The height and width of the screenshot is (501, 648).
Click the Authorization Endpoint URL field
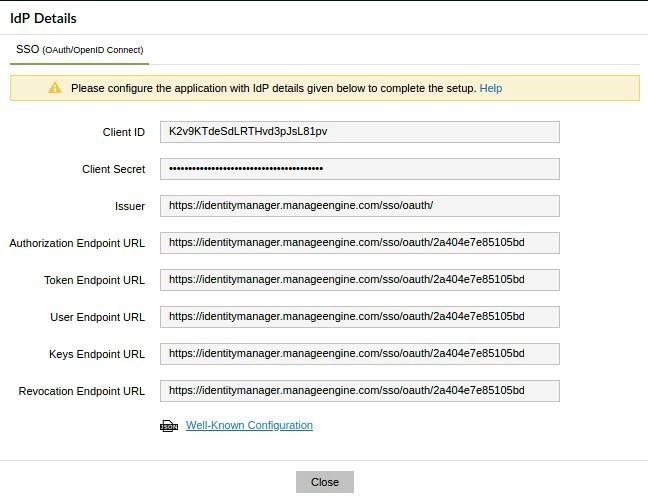[x=359, y=243]
